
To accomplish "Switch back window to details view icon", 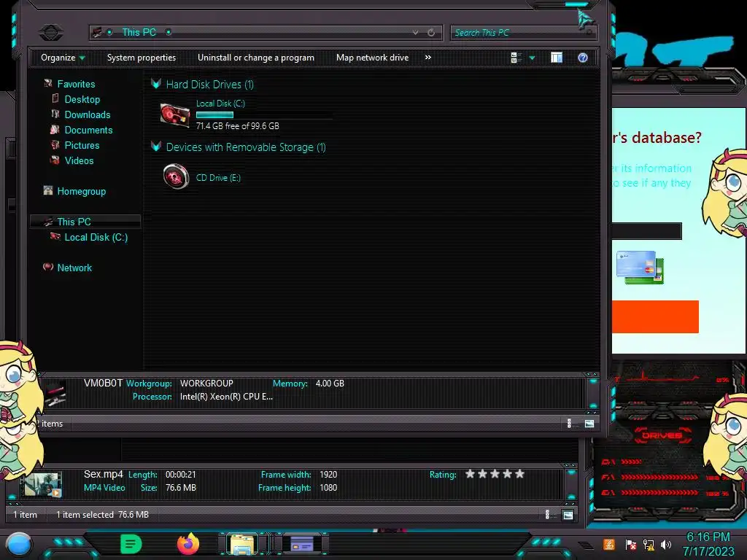I will click(547, 514).
